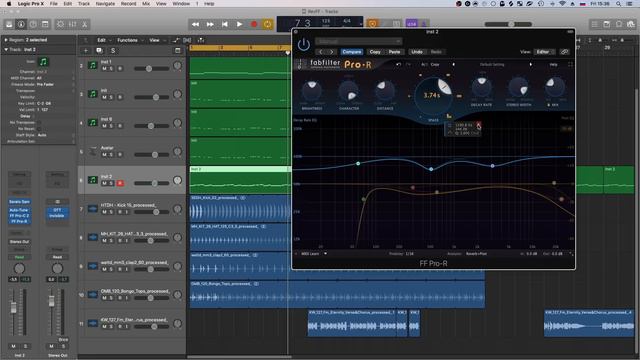Open the Record menu
Image resolution: width=640 pixels, height=360 pixels.
pos(129,4)
